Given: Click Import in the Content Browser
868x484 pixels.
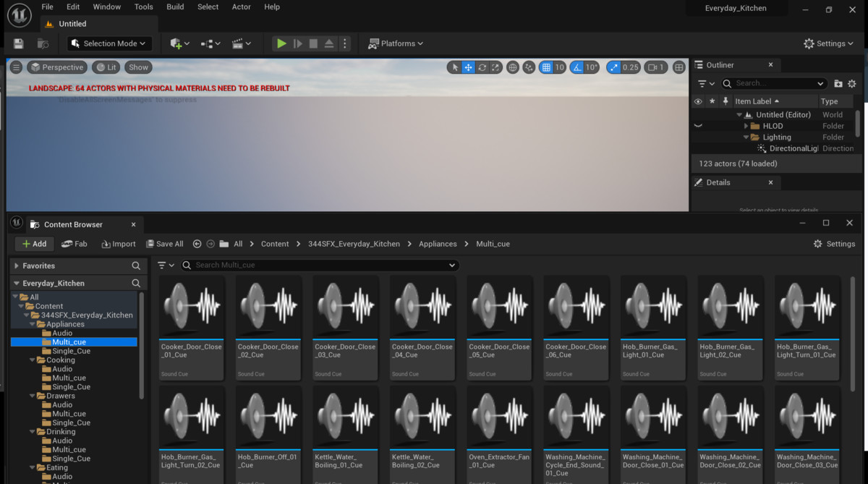Looking at the screenshot, I should [119, 244].
